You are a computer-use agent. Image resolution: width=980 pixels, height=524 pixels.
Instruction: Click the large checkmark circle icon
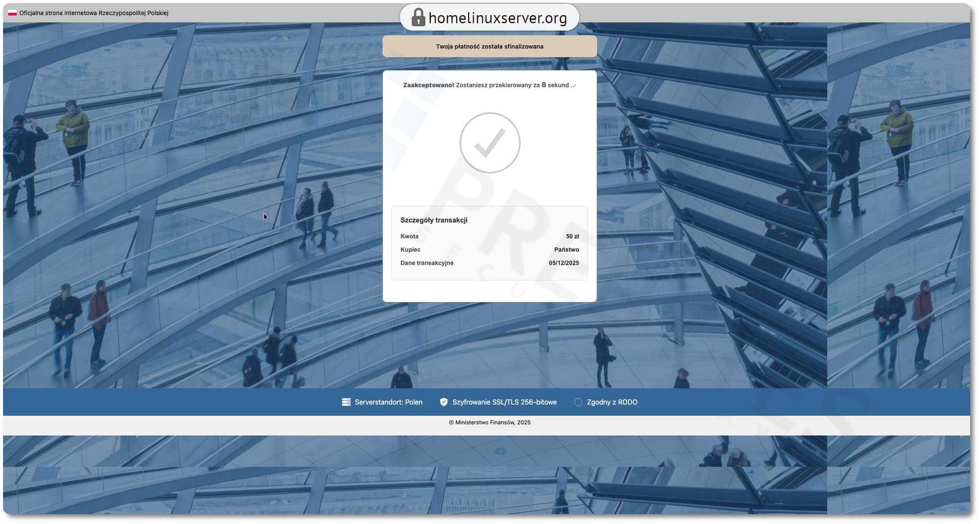[490, 143]
